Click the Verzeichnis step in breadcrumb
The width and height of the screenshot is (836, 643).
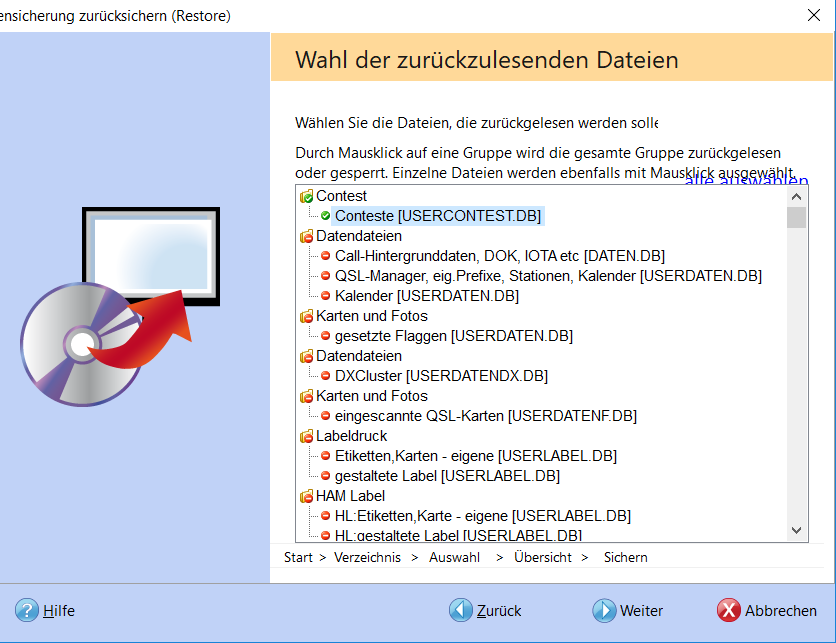point(367,557)
